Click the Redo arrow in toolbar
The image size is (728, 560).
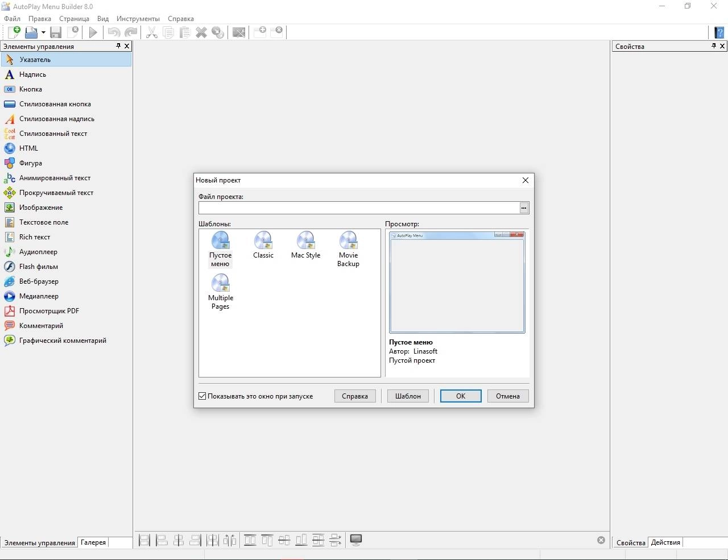(x=131, y=32)
